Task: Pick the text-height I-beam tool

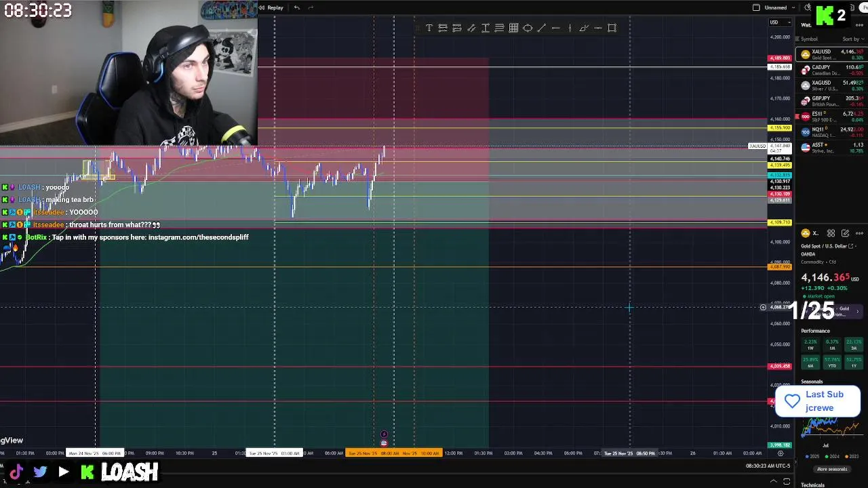Action: point(485,28)
